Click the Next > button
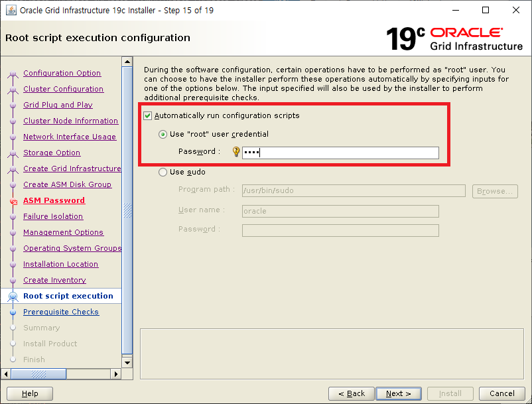This screenshot has height=404, width=532. (x=399, y=394)
